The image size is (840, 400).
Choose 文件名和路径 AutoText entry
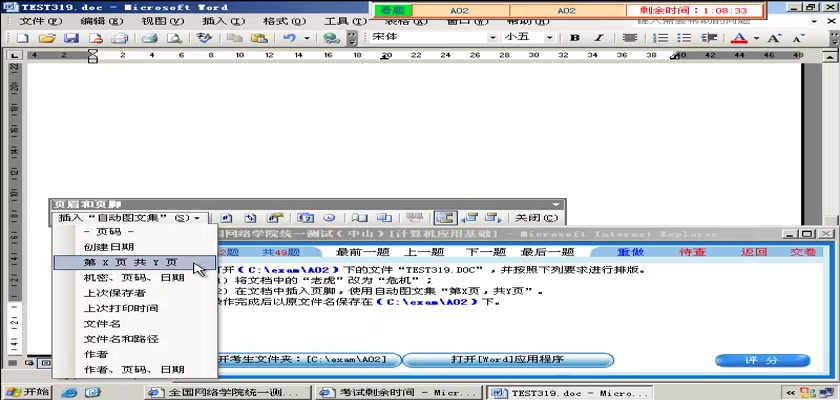pyautogui.click(x=134, y=339)
